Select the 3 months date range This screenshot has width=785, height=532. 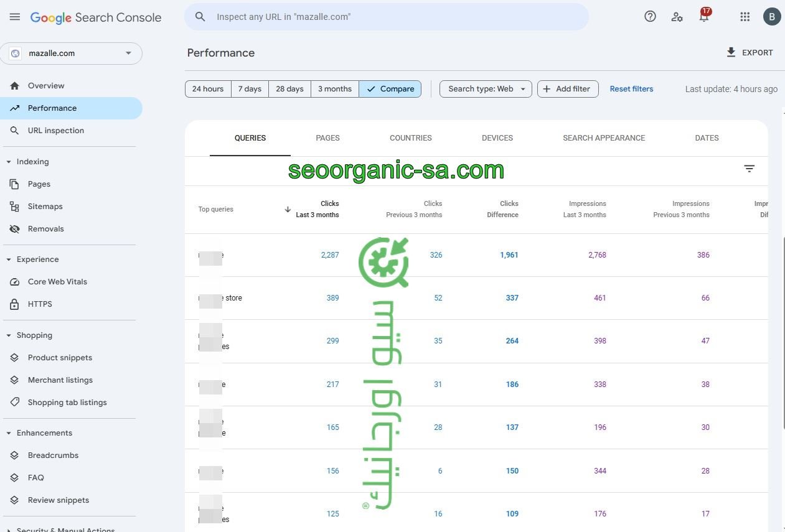(x=335, y=89)
